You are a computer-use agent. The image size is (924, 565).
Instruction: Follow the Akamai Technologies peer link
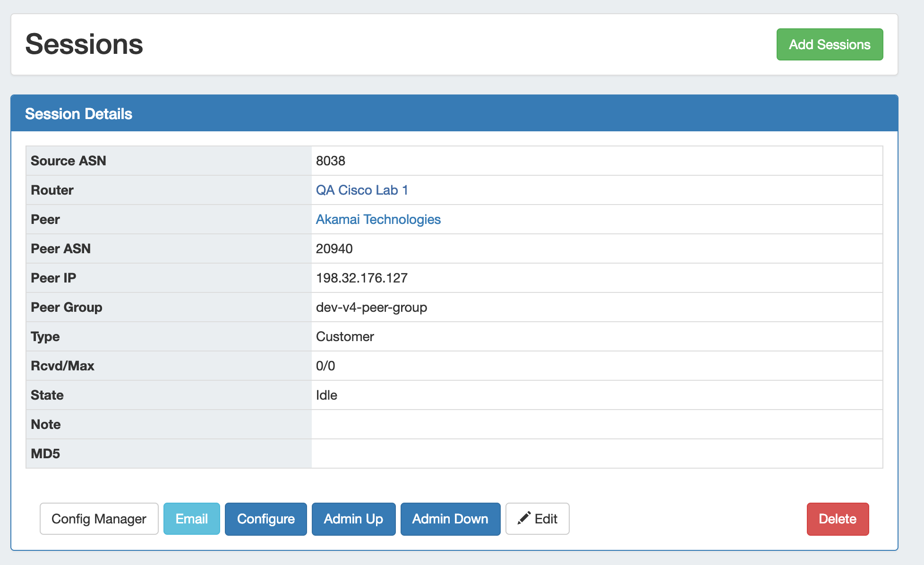[x=378, y=219]
